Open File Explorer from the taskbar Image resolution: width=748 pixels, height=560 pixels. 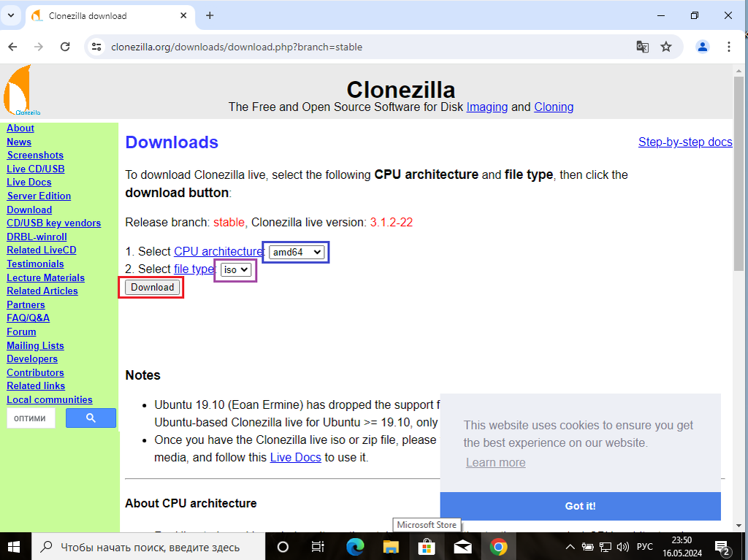point(391,547)
